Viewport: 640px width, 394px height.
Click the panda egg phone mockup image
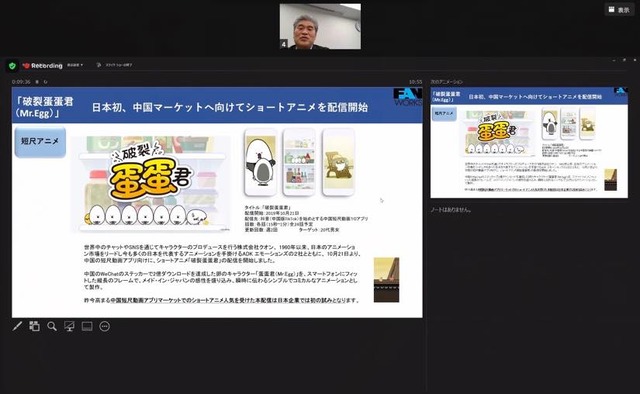point(260,162)
